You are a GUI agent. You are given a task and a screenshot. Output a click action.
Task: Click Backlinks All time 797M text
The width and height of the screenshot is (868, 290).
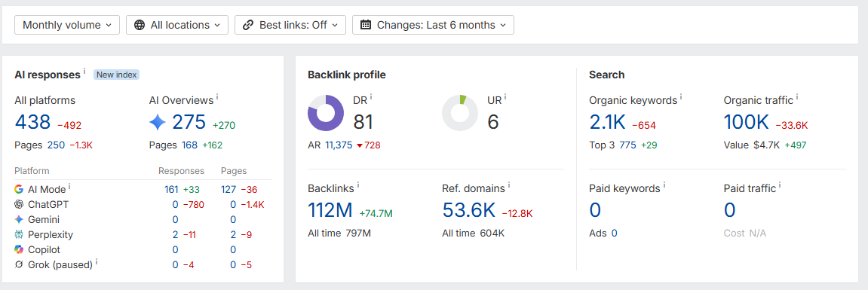coord(339,233)
